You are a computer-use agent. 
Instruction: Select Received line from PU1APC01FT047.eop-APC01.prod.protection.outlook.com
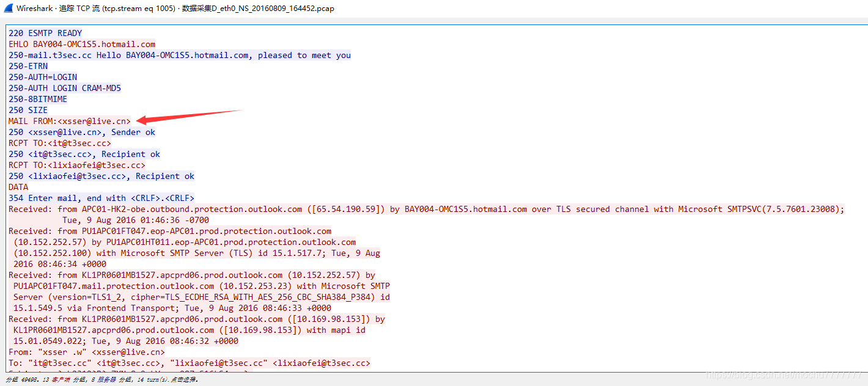(x=170, y=231)
